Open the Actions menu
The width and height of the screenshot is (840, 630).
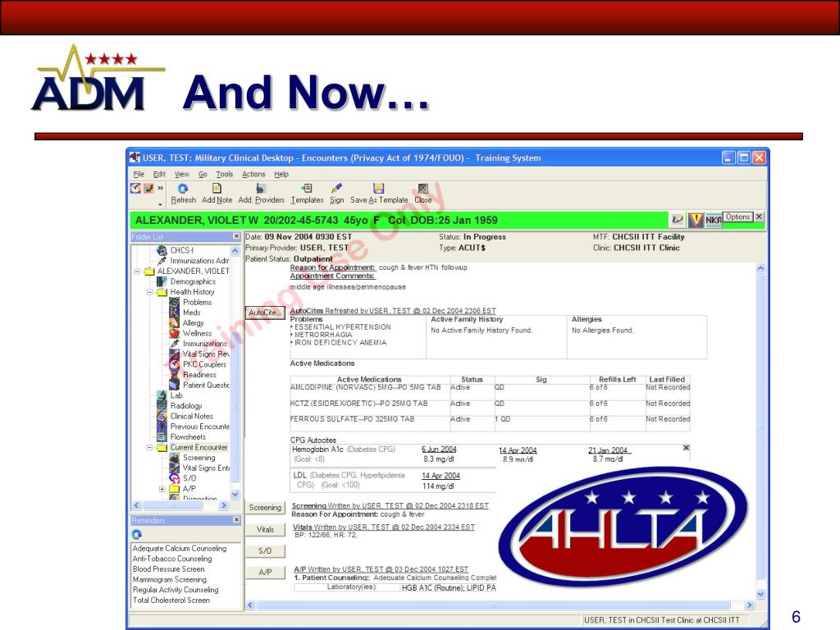pos(253,174)
